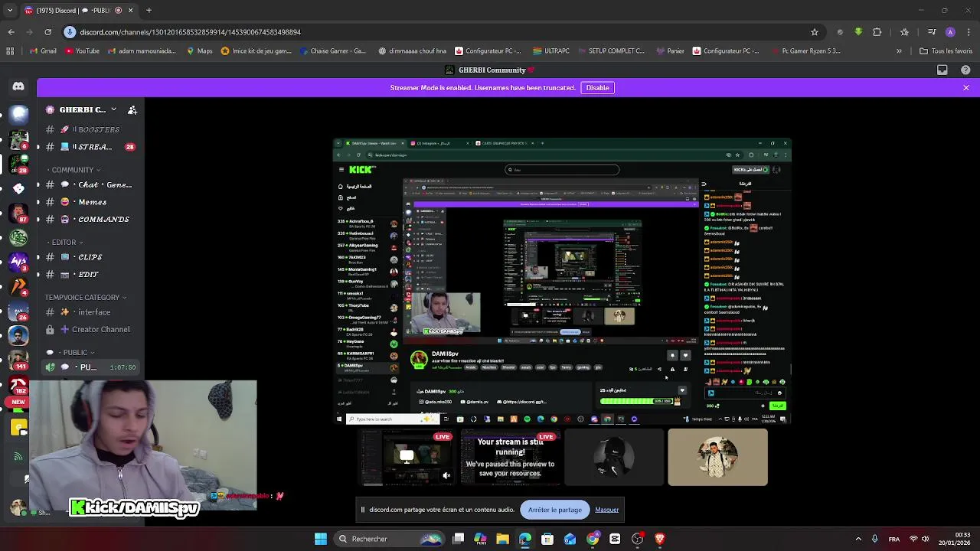This screenshot has width=980, height=551.
Task: Show more bookmarks with the chevron
Action: [x=900, y=51]
